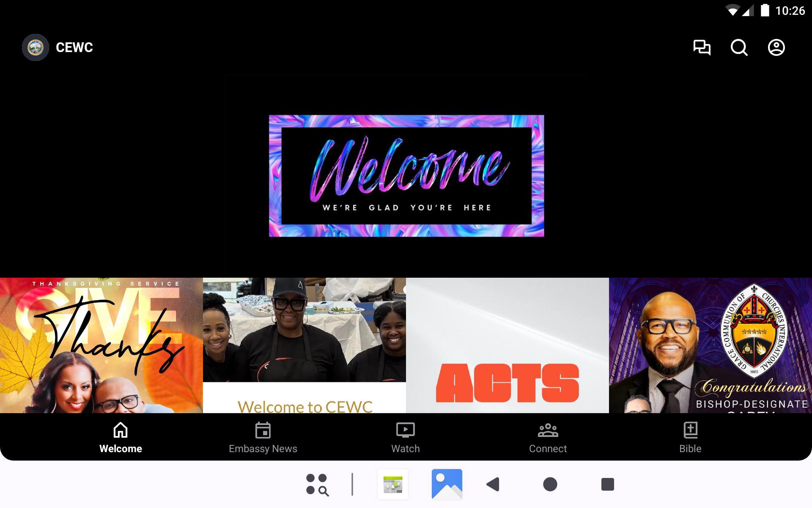Open the Connect tab label
Screen dimensions: 812x508
[x=548, y=449]
